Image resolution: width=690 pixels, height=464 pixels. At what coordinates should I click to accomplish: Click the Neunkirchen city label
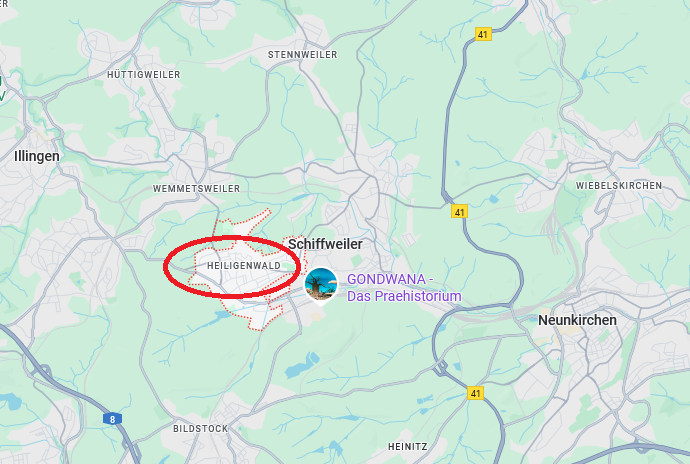click(577, 320)
